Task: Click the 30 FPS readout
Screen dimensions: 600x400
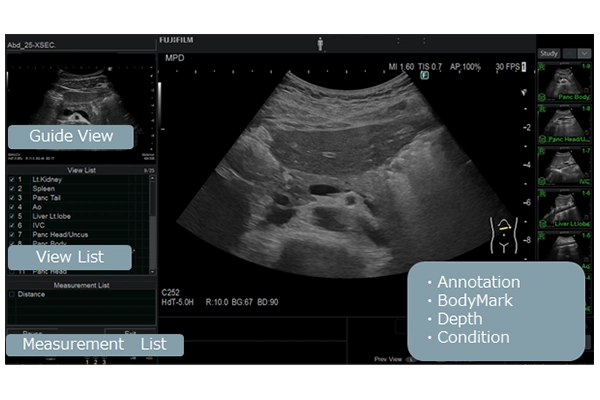Action: [x=507, y=67]
